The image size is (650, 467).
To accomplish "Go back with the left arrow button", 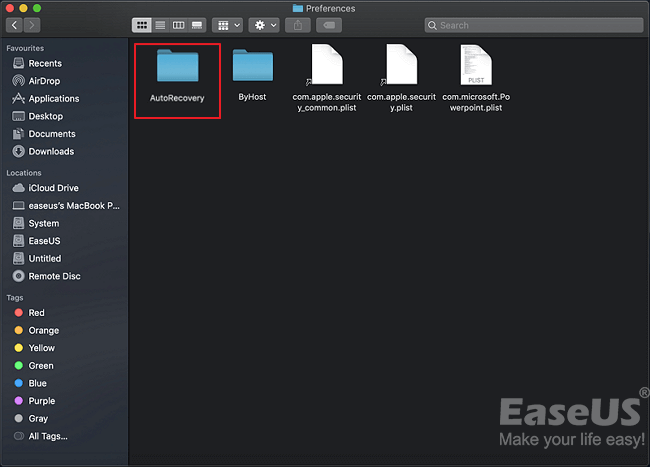I will (15, 25).
